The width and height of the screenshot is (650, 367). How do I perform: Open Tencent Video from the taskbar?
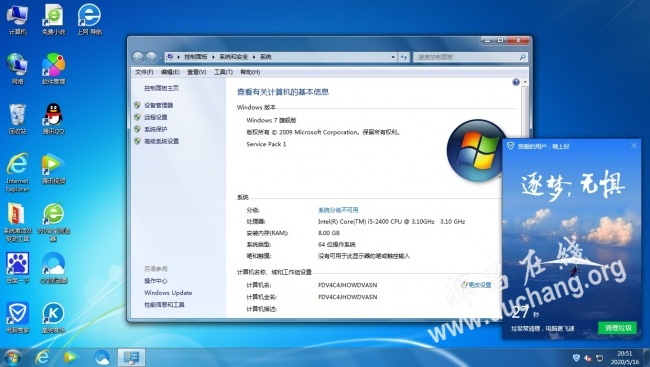70,357
